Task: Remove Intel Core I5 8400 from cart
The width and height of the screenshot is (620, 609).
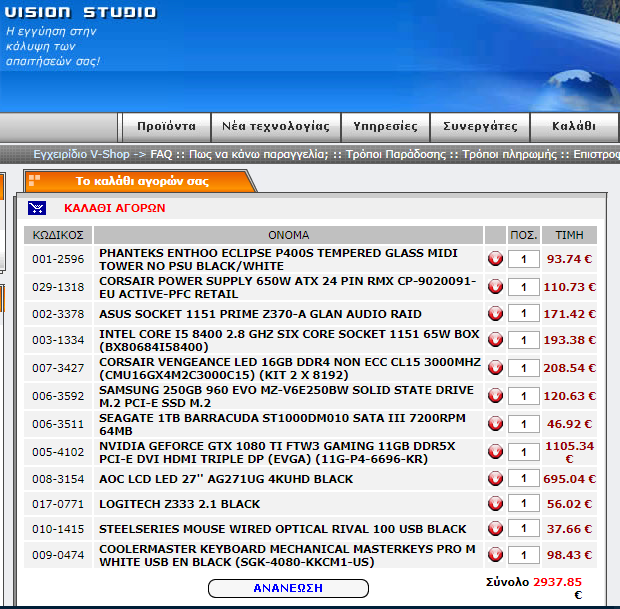Action: click(495, 340)
